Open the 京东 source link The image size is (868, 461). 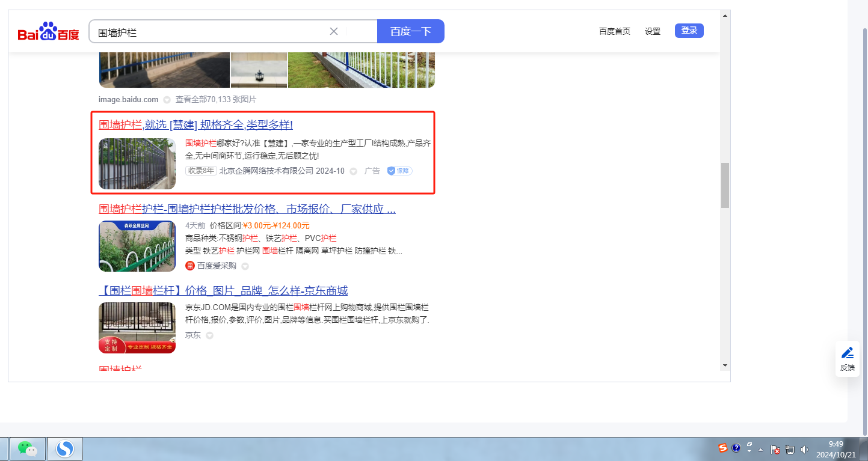click(193, 335)
